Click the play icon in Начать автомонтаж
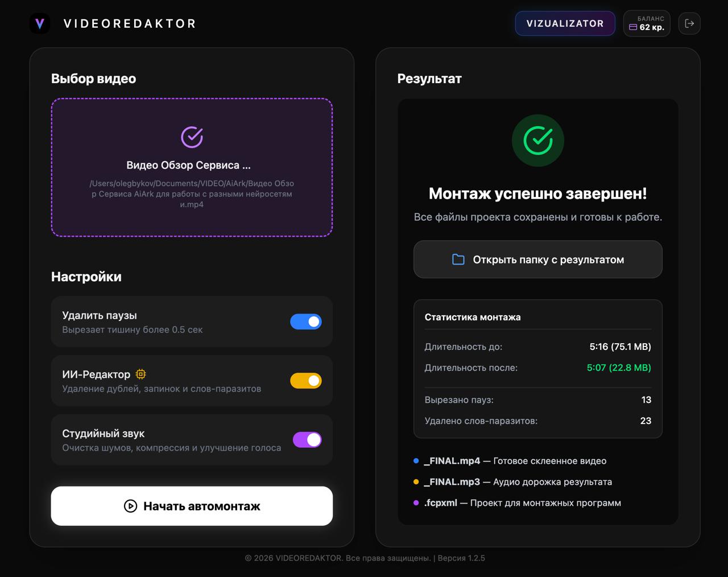This screenshot has height=577, width=728. (x=131, y=506)
